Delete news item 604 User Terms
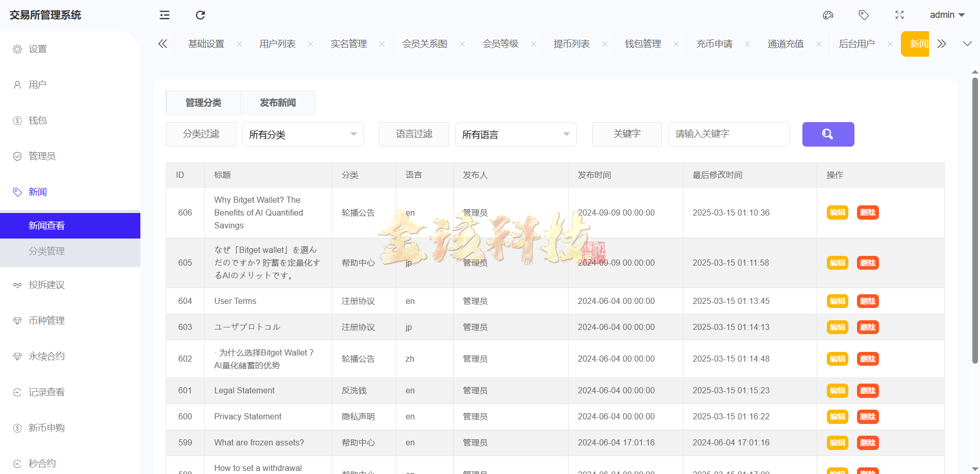 click(867, 301)
